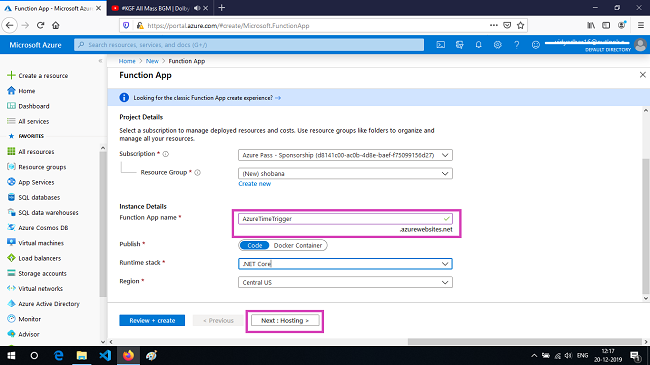Collapse the Azure sidebar with chevron

click(x=100, y=61)
